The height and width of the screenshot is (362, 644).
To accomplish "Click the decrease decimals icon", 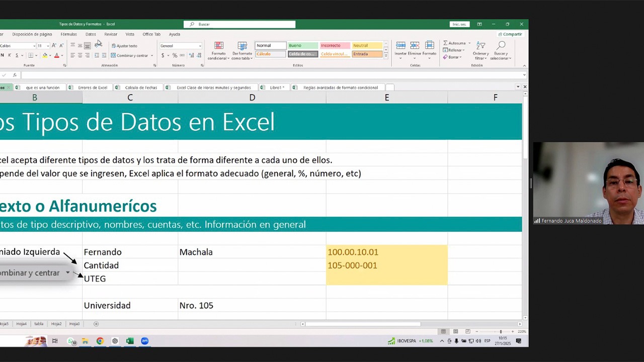I will tap(199, 55).
